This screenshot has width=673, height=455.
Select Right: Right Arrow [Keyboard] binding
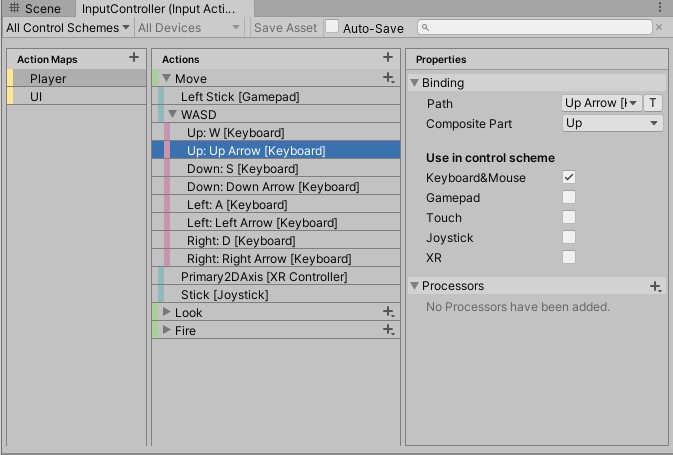coord(276,259)
